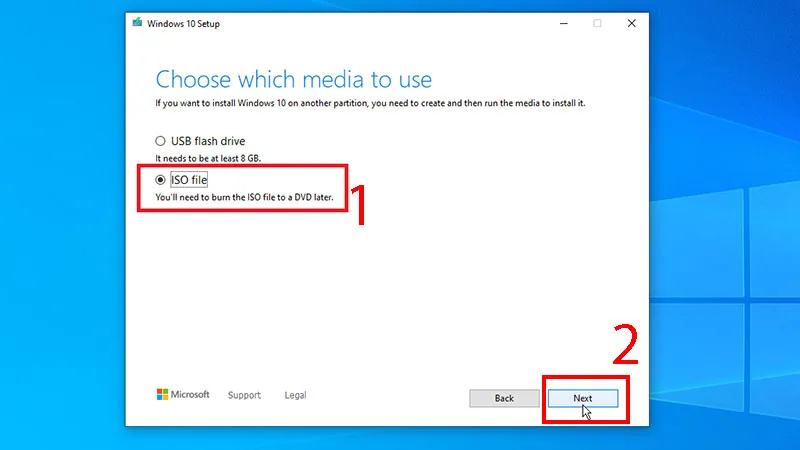The image size is (800, 450).
Task: Click 'It needs to be at least 8 GB.' text
Action: click(x=208, y=158)
